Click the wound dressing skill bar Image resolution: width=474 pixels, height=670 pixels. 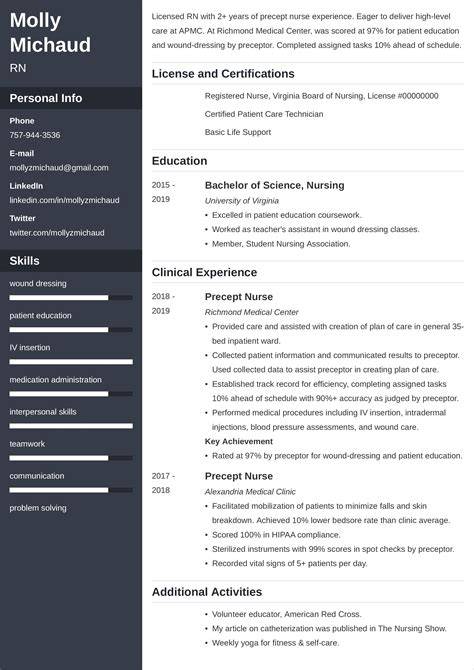click(71, 297)
